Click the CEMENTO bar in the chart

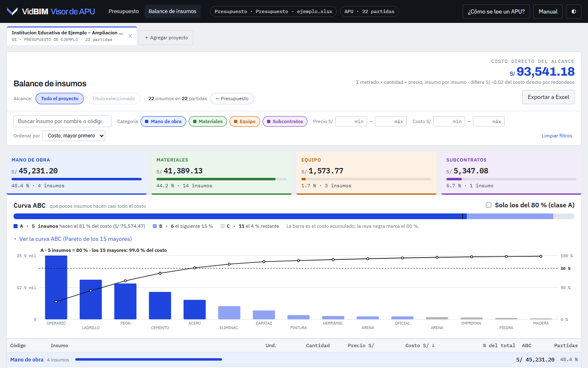pyautogui.click(x=160, y=305)
